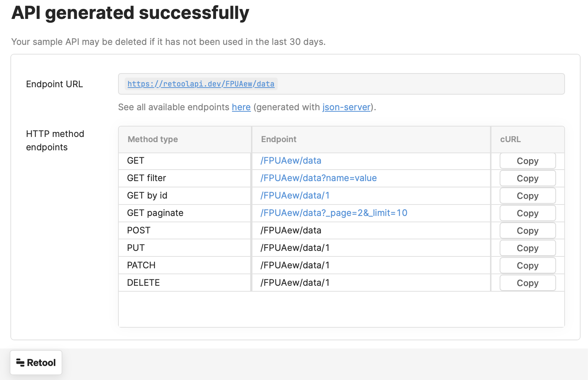
Task: Copy the cURL for GET paginate
Action: tap(527, 213)
